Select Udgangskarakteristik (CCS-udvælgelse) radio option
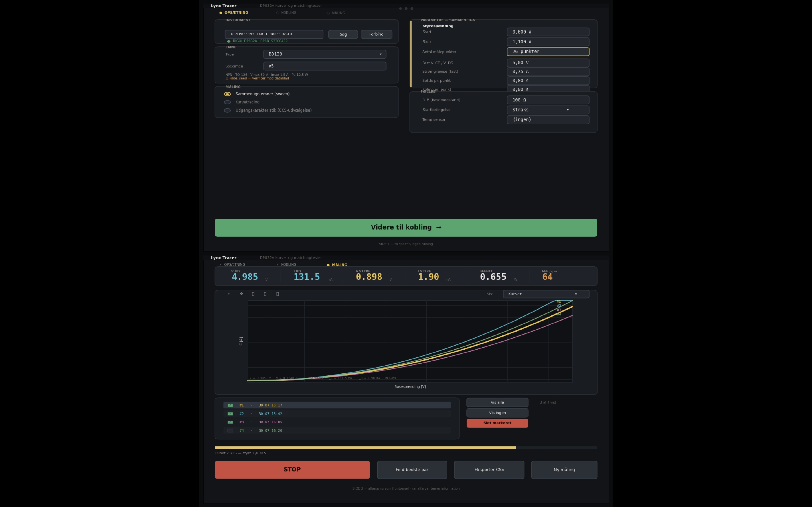Viewport: 812px width, 507px height. point(227,110)
